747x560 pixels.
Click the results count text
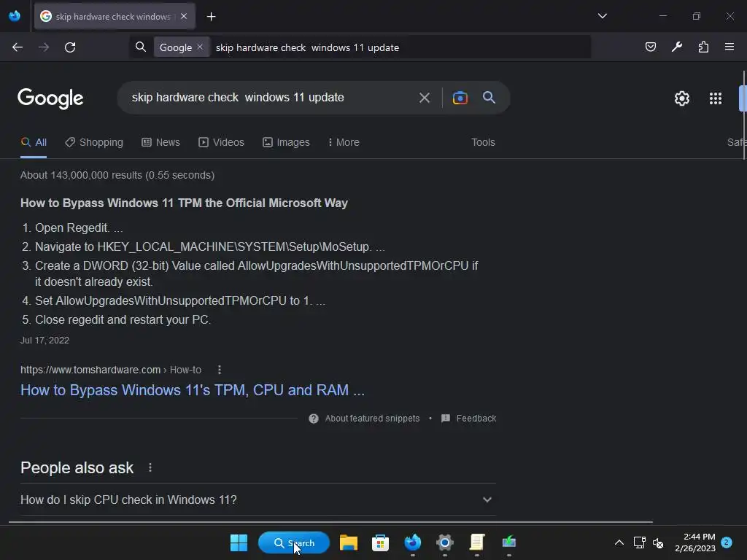[x=117, y=175]
